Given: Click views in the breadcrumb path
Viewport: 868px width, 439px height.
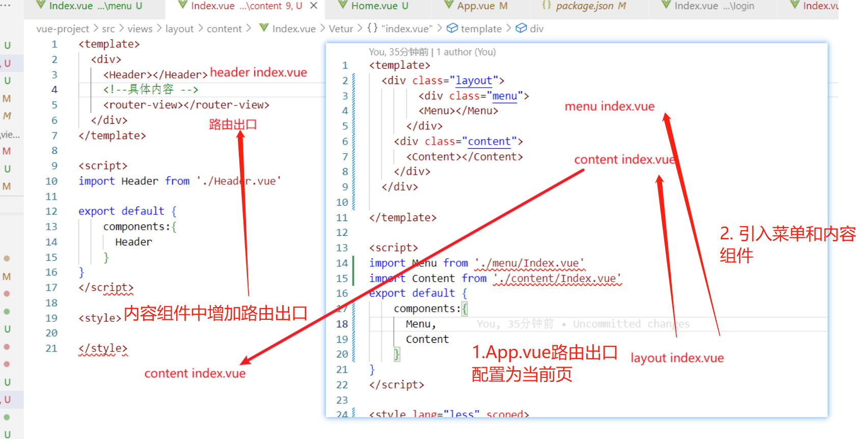Looking at the screenshot, I should tap(140, 29).
